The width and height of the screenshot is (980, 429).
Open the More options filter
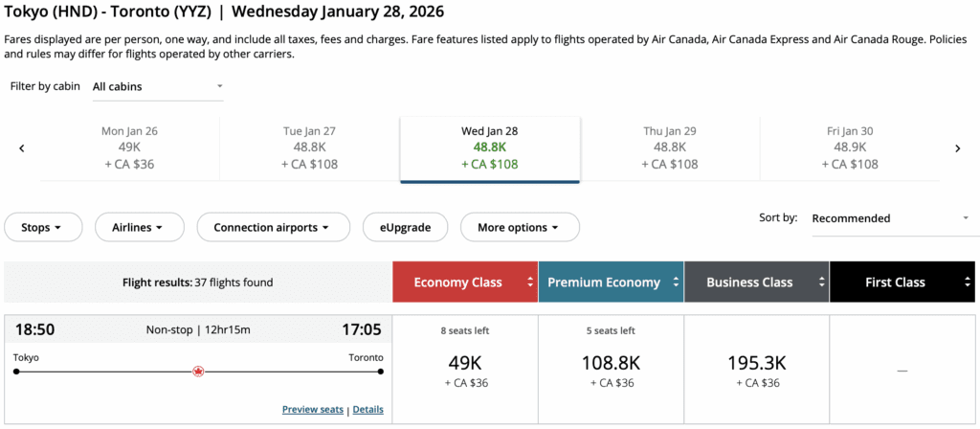click(519, 228)
